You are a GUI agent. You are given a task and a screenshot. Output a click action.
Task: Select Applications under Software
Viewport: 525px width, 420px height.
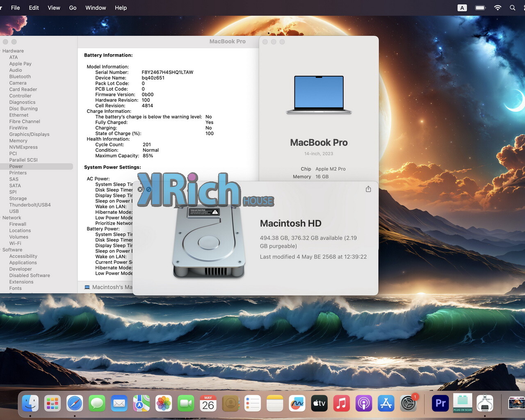23,262
